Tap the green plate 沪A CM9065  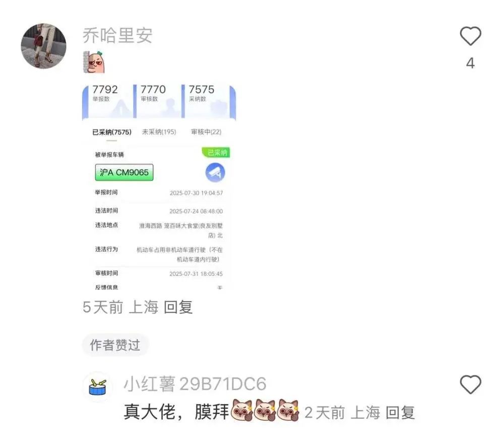coord(124,173)
